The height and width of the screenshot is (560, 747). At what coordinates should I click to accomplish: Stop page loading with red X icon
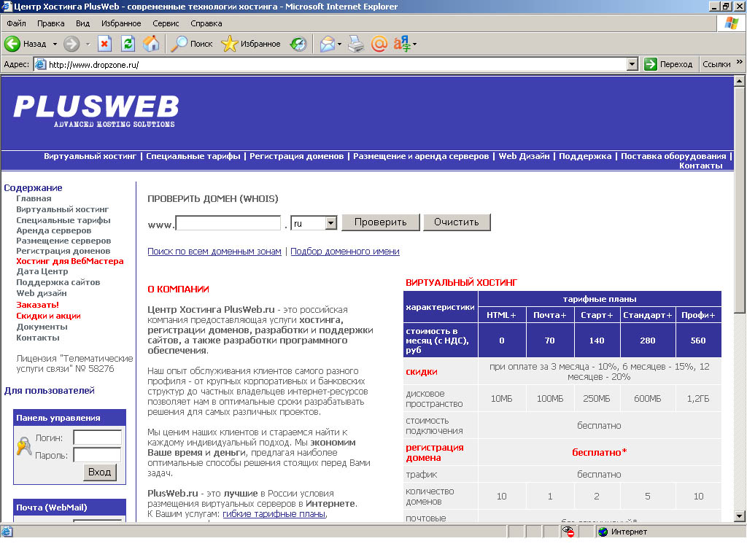pyautogui.click(x=104, y=44)
